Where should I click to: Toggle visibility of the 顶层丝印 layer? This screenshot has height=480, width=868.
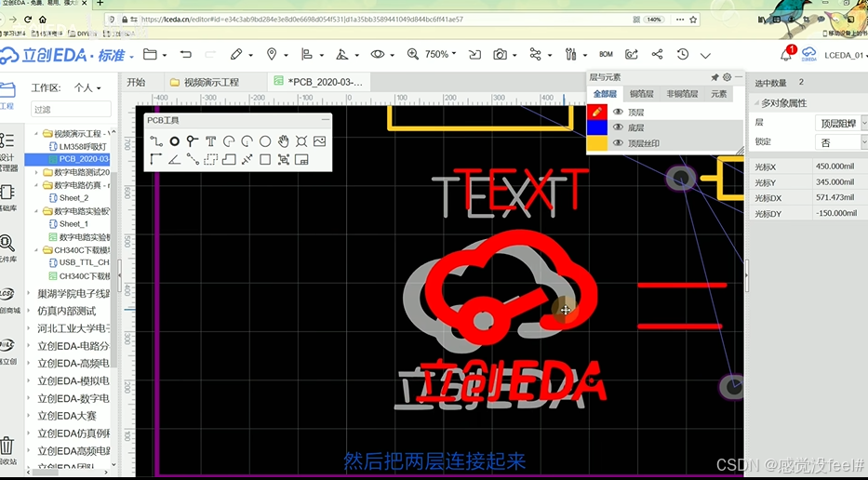click(x=618, y=143)
